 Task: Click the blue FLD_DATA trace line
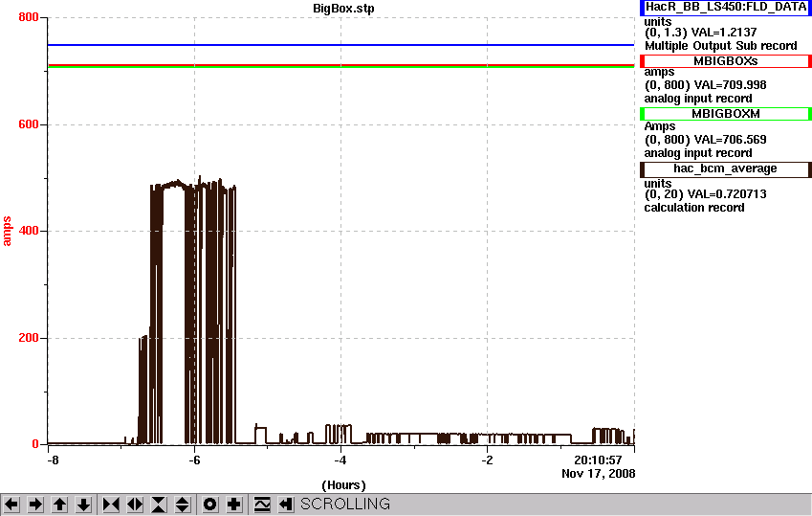pos(340,45)
